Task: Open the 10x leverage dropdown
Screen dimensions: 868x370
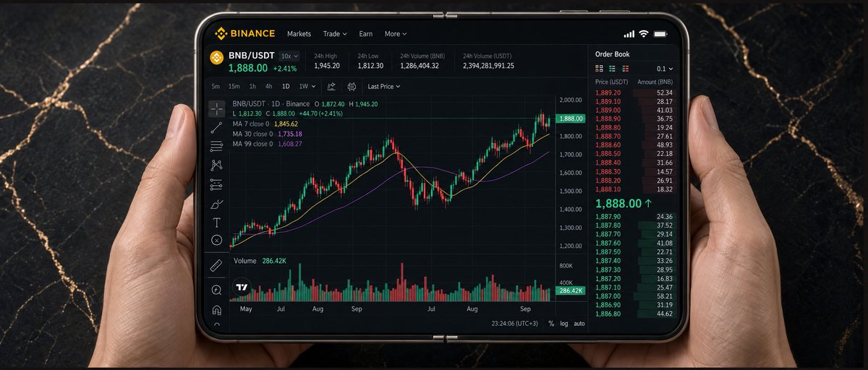Action: click(x=290, y=56)
